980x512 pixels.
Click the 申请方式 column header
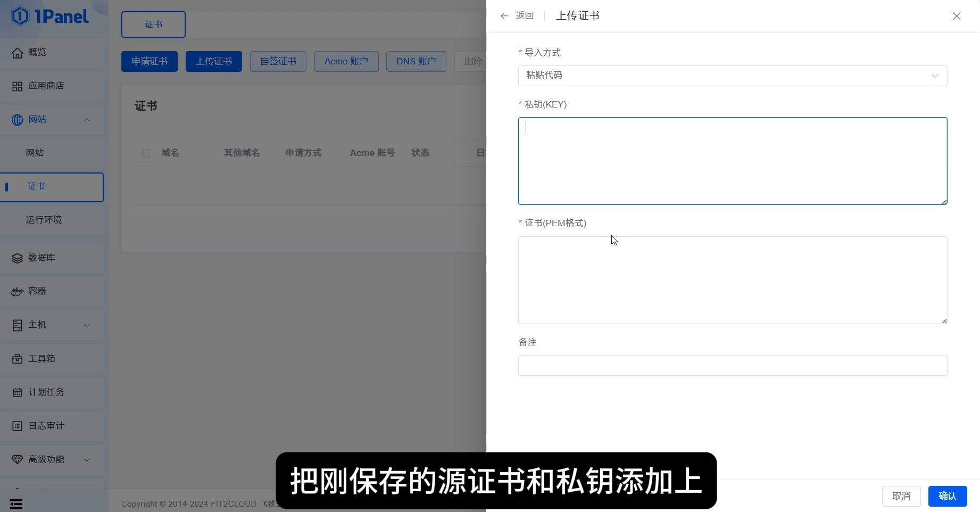point(303,153)
